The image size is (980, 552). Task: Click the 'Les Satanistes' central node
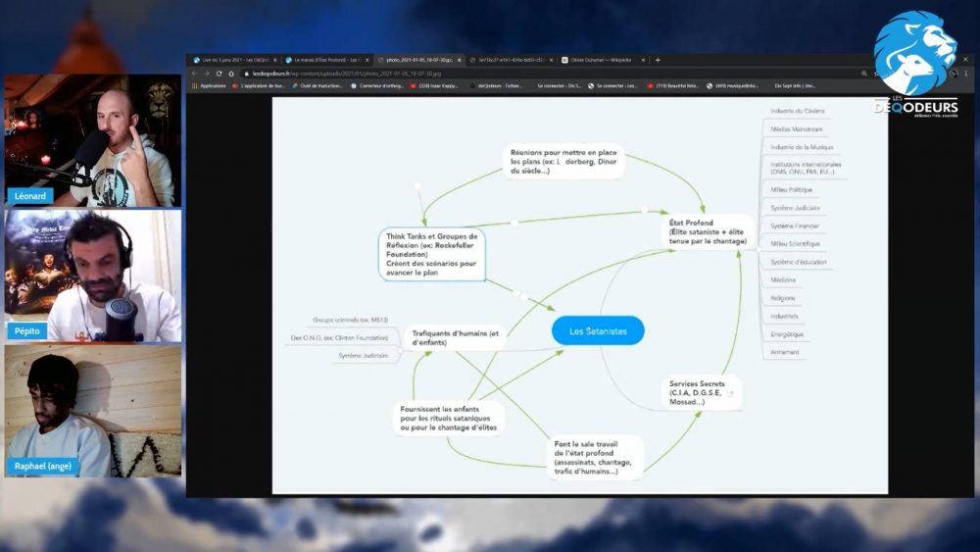(598, 330)
